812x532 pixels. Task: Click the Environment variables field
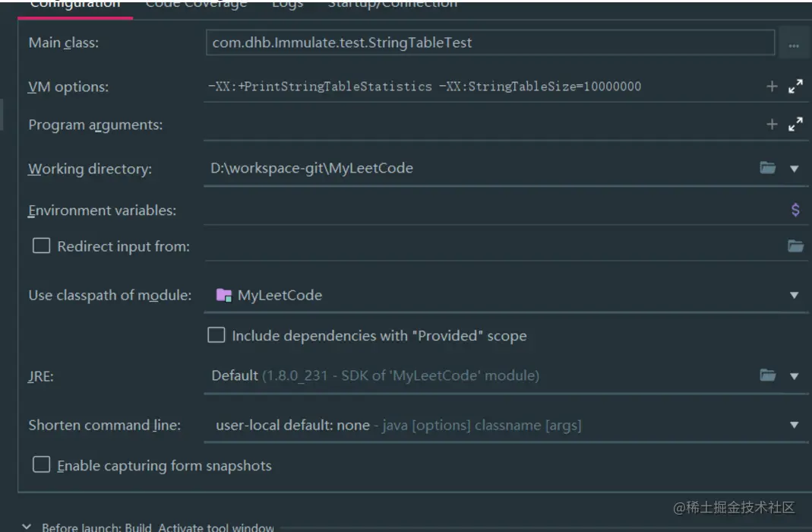(494, 210)
